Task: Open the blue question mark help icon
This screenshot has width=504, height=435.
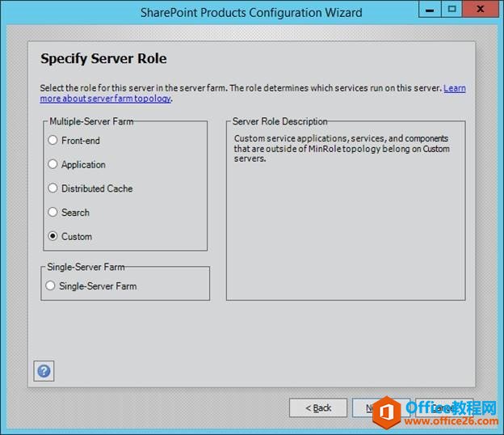Action: (x=44, y=371)
